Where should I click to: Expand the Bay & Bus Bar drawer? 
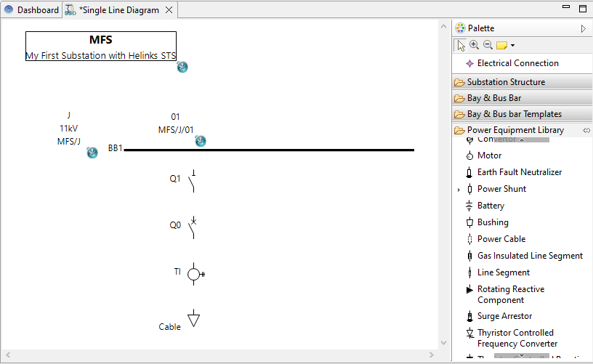click(x=494, y=98)
